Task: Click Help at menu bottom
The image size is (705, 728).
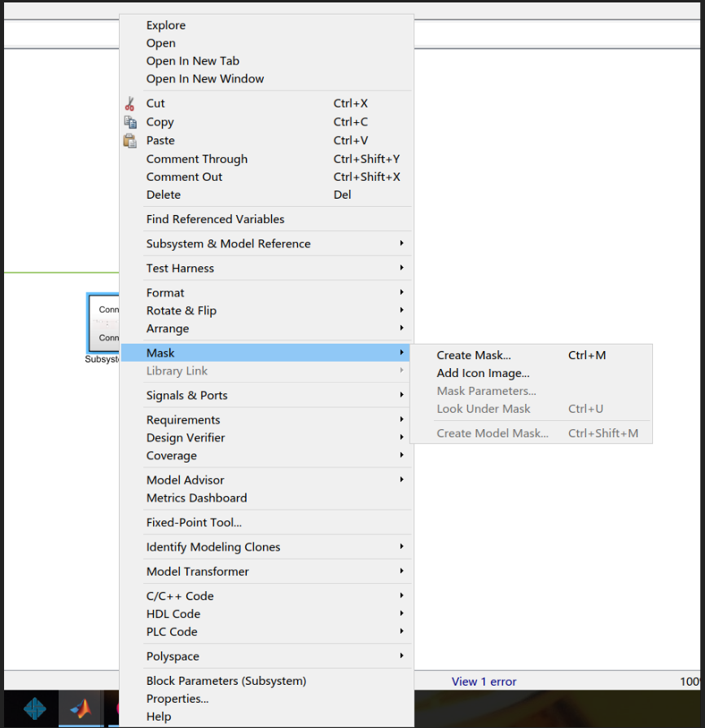Action: pyautogui.click(x=266, y=717)
